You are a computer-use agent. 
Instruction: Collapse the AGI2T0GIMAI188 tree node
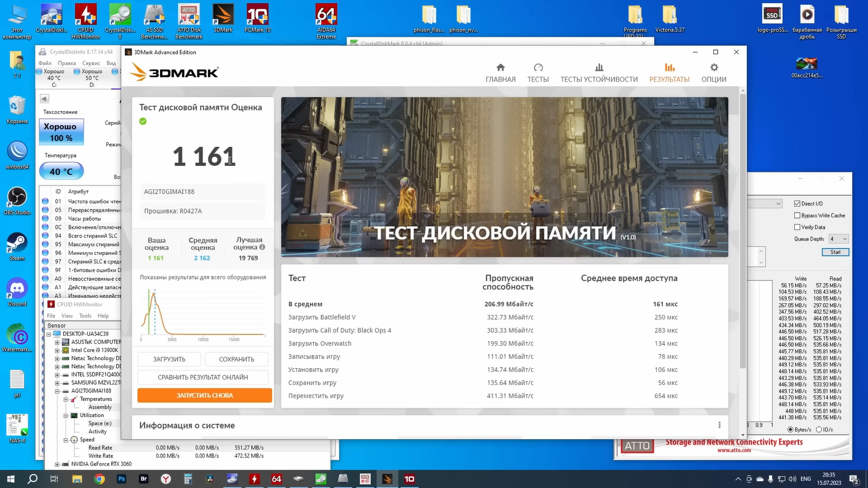click(x=57, y=391)
